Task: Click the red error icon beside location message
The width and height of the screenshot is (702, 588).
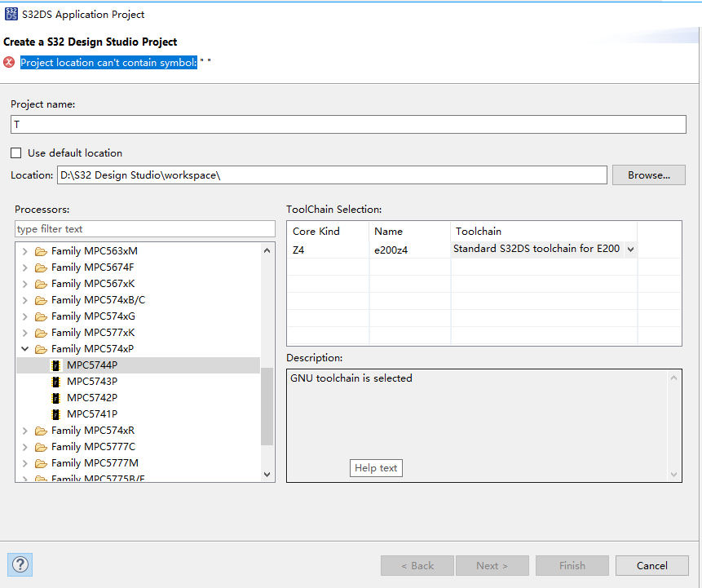Action: coord(9,62)
